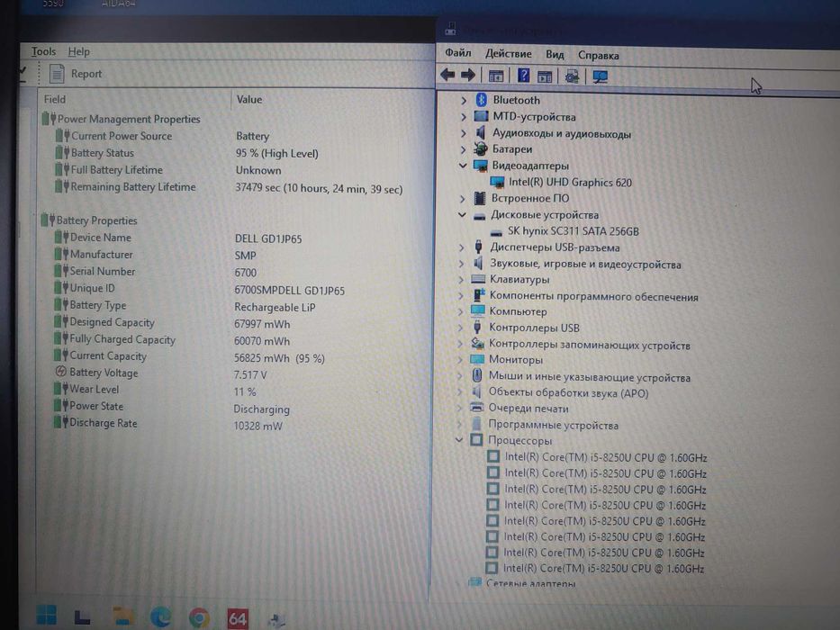This screenshot has width=840, height=630.
Task: Click the back arrow in Device Manager toolbar
Action: click(447, 75)
